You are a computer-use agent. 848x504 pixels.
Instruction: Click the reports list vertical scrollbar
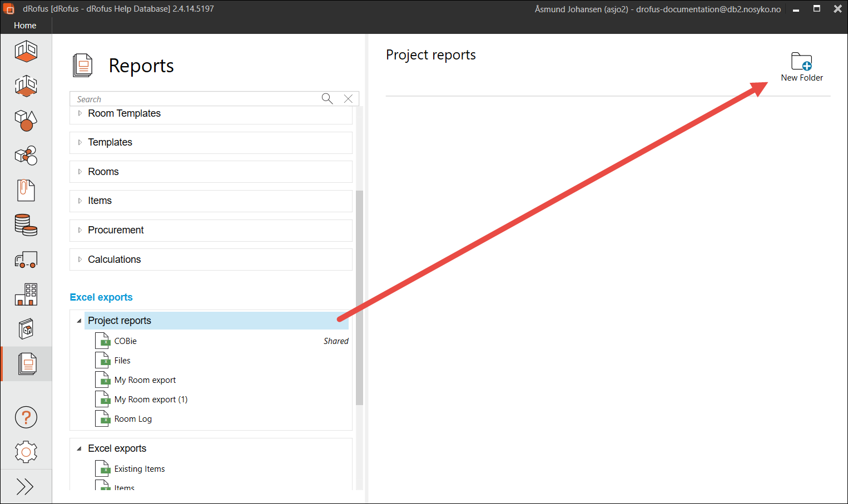[x=359, y=297]
